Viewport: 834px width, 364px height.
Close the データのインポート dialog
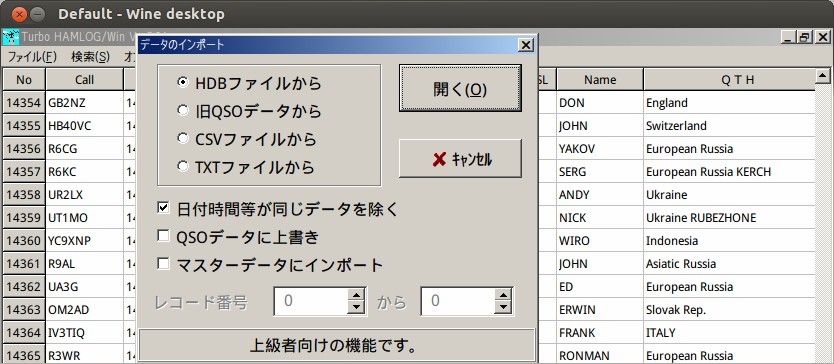[x=526, y=45]
